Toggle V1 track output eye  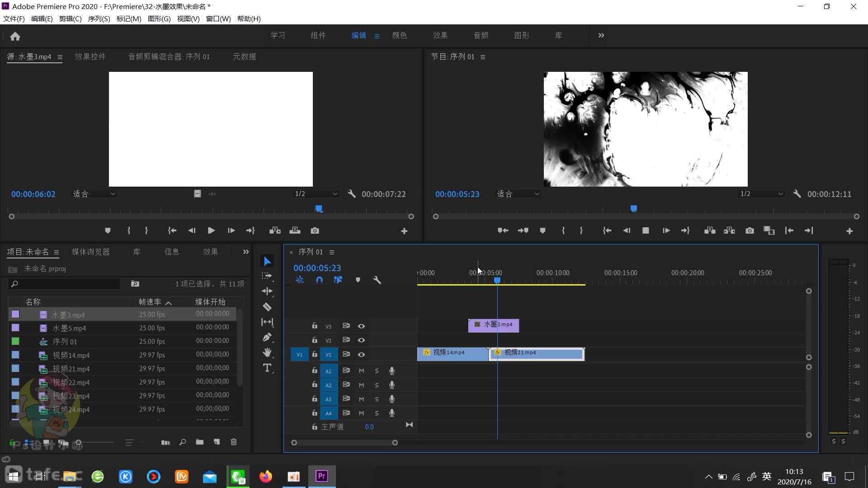coord(361,355)
